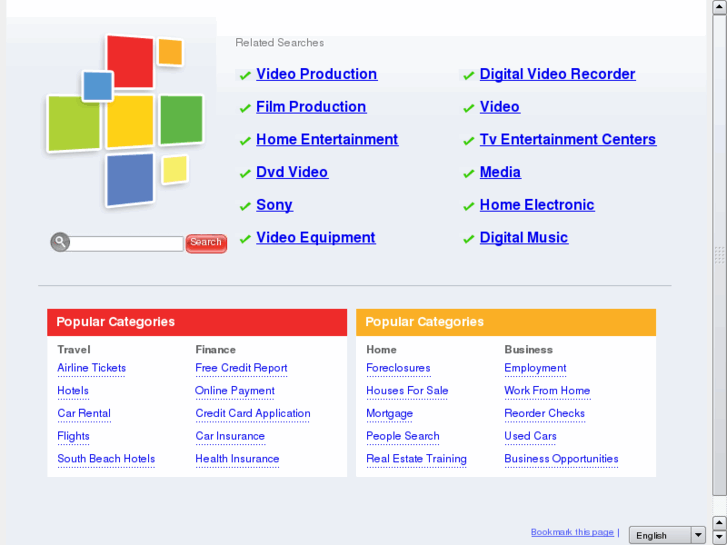Open South Beach Hotels link
The image size is (727, 545).
pos(106,459)
